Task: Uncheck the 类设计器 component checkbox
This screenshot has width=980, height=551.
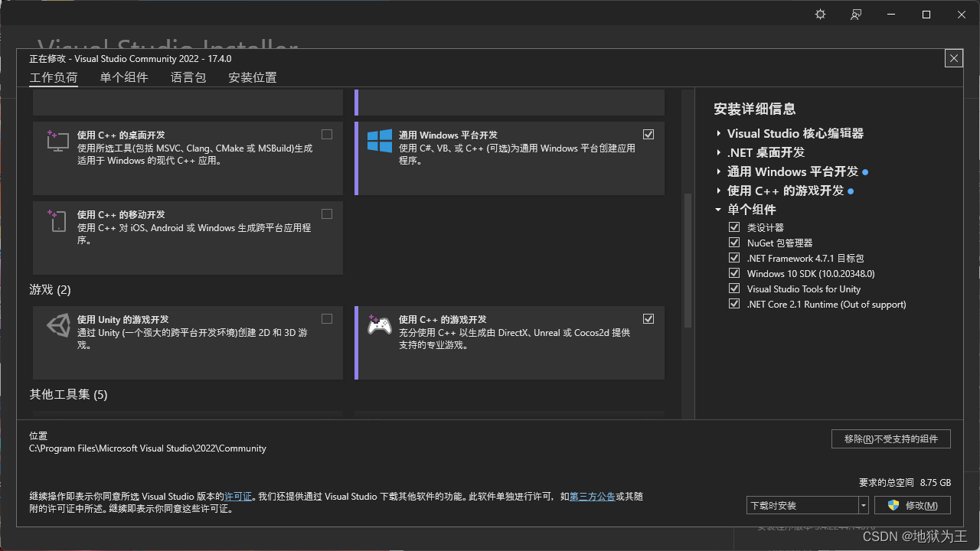Action: (734, 227)
